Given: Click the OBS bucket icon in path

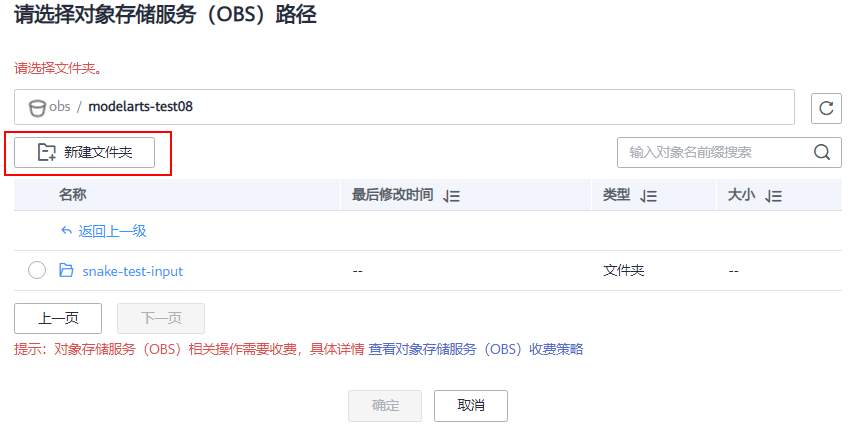Looking at the screenshot, I should click(38, 108).
